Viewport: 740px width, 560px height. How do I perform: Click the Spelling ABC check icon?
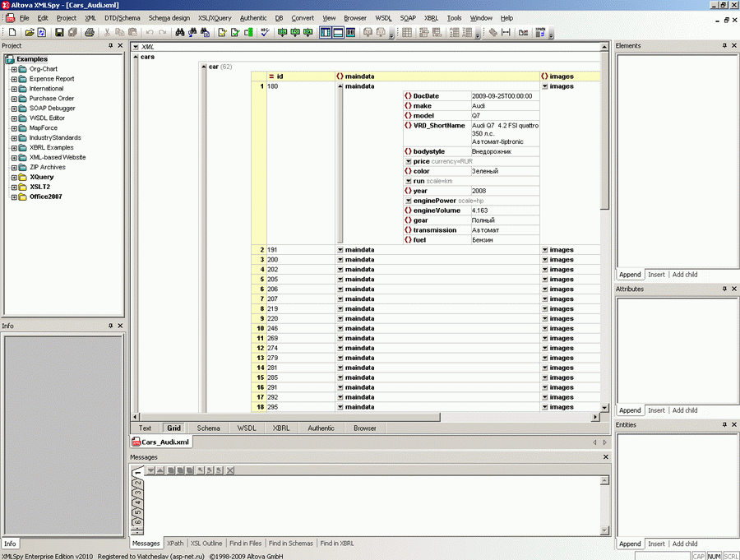(265, 32)
